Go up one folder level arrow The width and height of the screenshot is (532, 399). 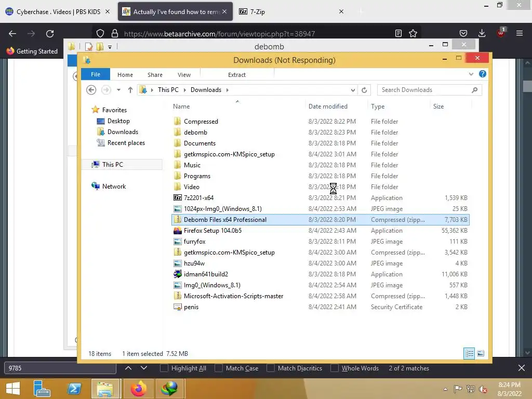click(x=130, y=90)
